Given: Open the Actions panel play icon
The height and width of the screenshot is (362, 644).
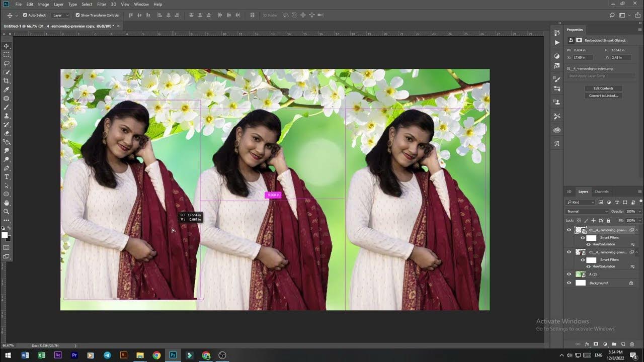Looking at the screenshot, I should click(x=557, y=42).
